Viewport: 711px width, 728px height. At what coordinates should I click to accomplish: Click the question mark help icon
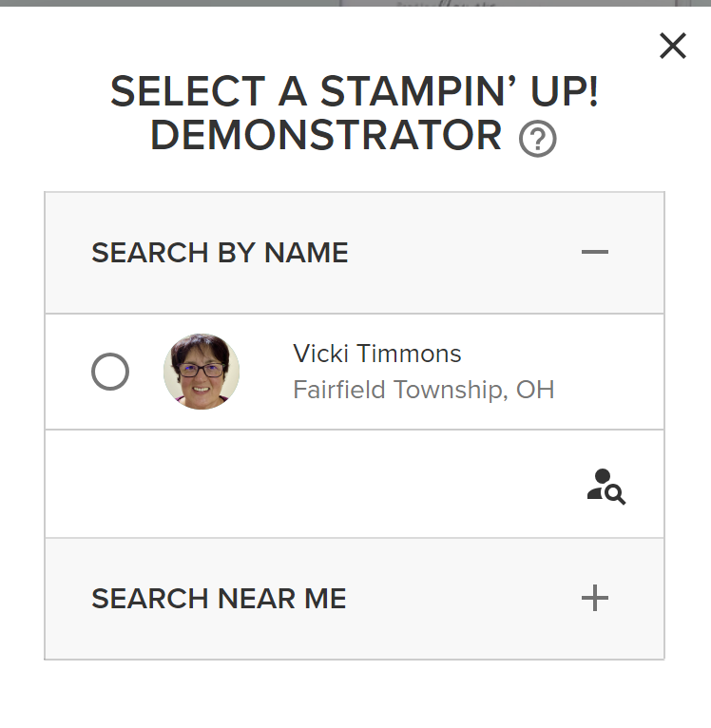click(537, 140)
